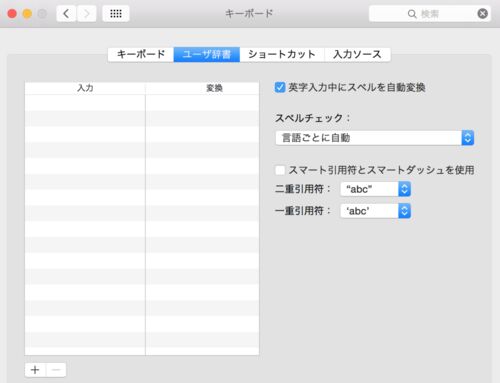Screen dimensions: 500x383
Task: Switch to the キーボード tab
Action: pos(141,54)
